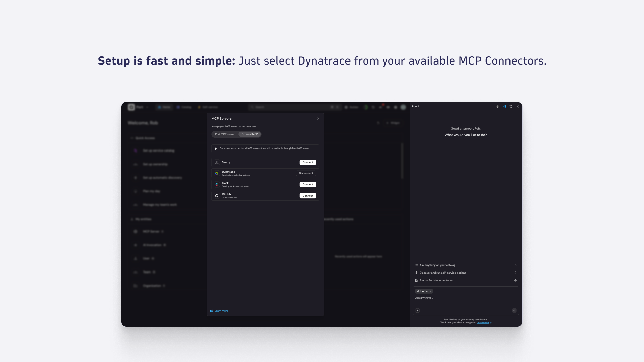The image size is (644, 362).
Task: Click the Sentry server name text
Action: click(226, 162)
